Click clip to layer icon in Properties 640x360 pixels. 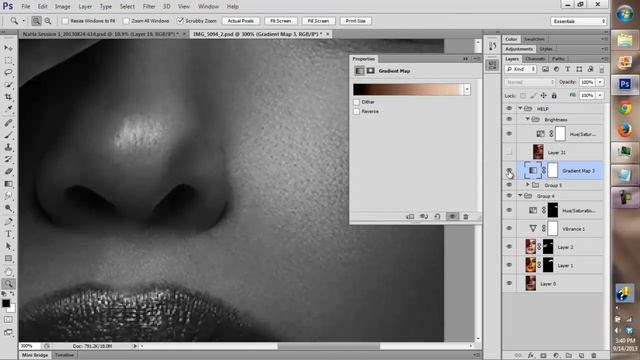[x=410, y=216]
